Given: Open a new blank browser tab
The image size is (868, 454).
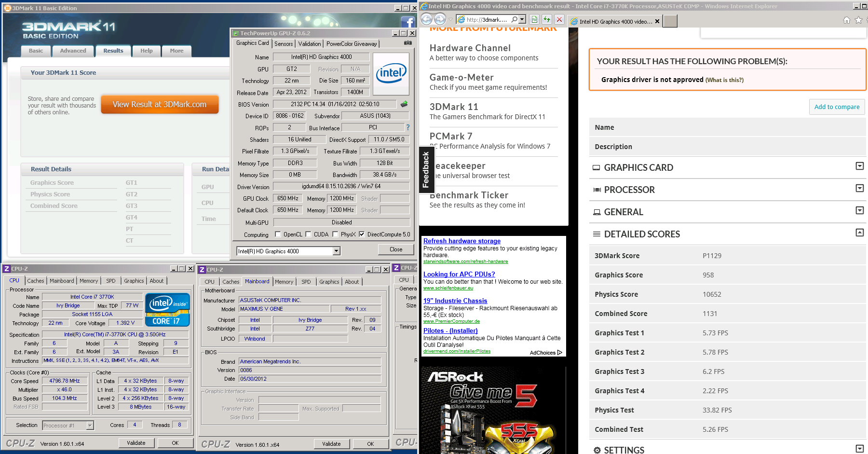Looking at the screenshot, I should pyautogui.click(x=670, y=21).
